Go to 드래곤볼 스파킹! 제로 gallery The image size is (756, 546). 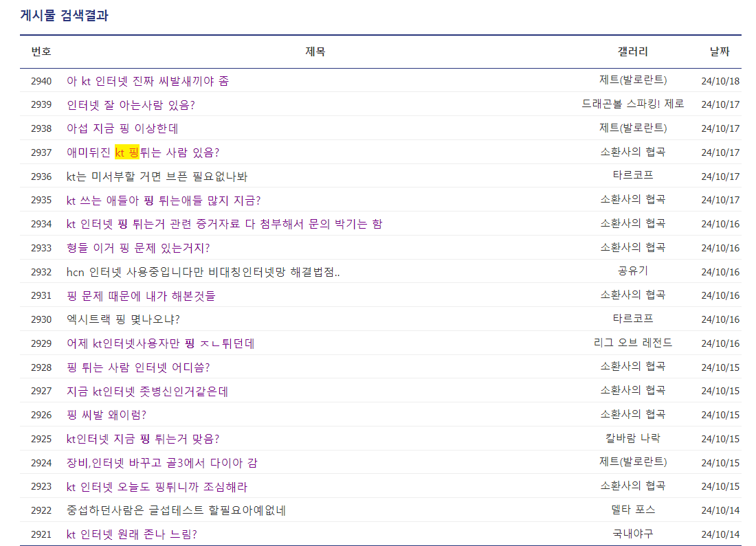[632, 104]
